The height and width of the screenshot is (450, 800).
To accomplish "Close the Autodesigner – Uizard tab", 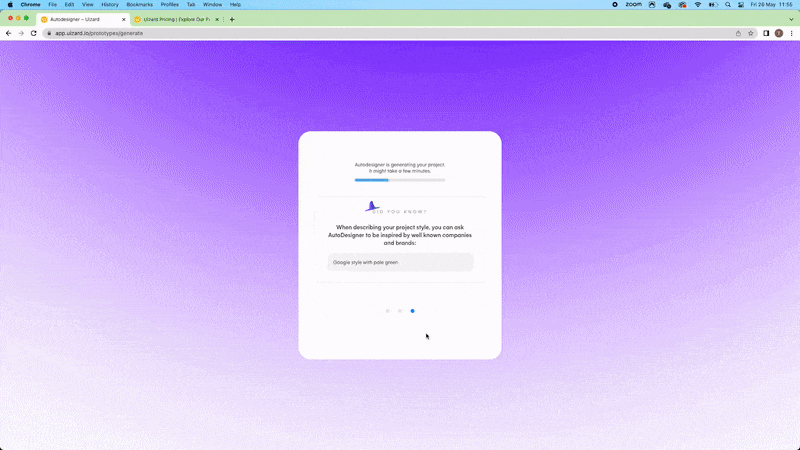I will pos(123,19).
